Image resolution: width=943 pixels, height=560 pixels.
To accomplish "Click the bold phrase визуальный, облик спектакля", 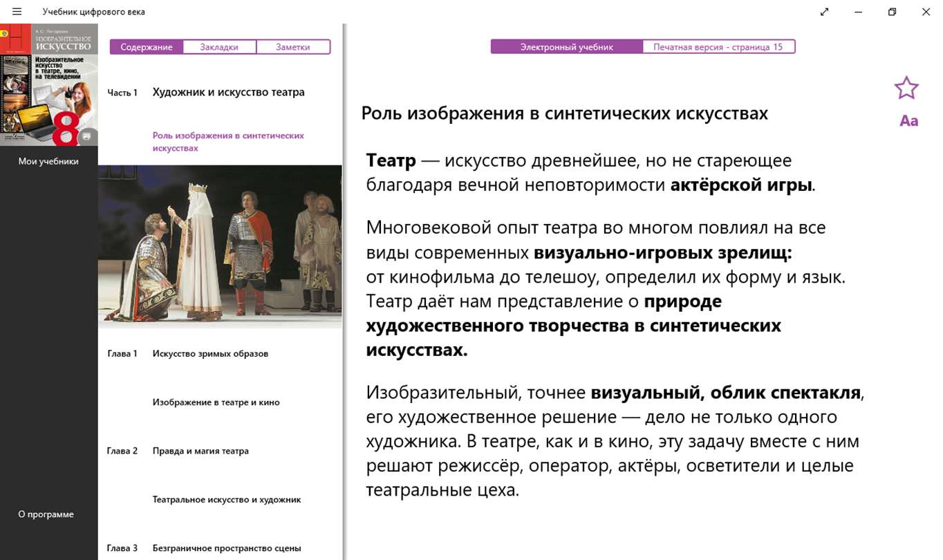I will pos(726,393).
